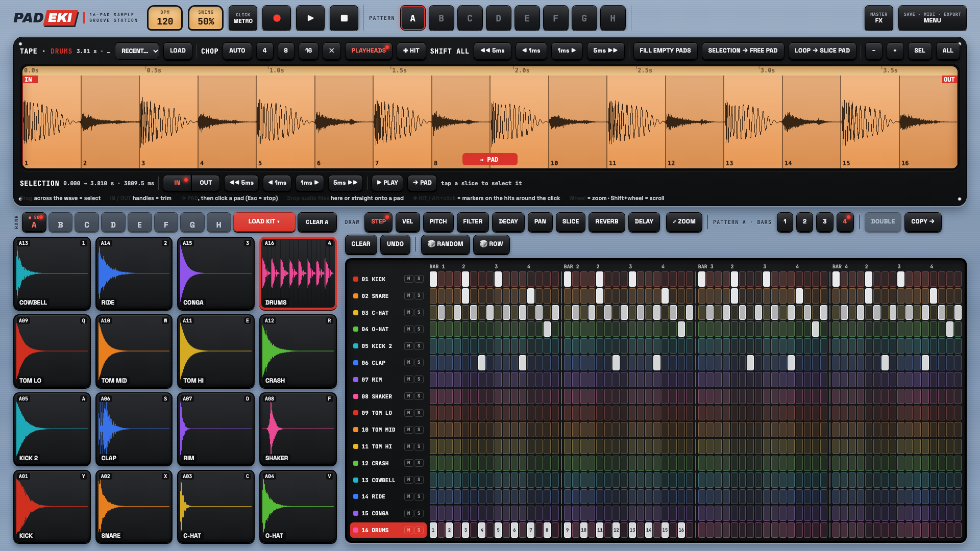Send the selection to a pad via the → PAD button
The width and height of the screenshot is (980, 551).
point(422,183)
